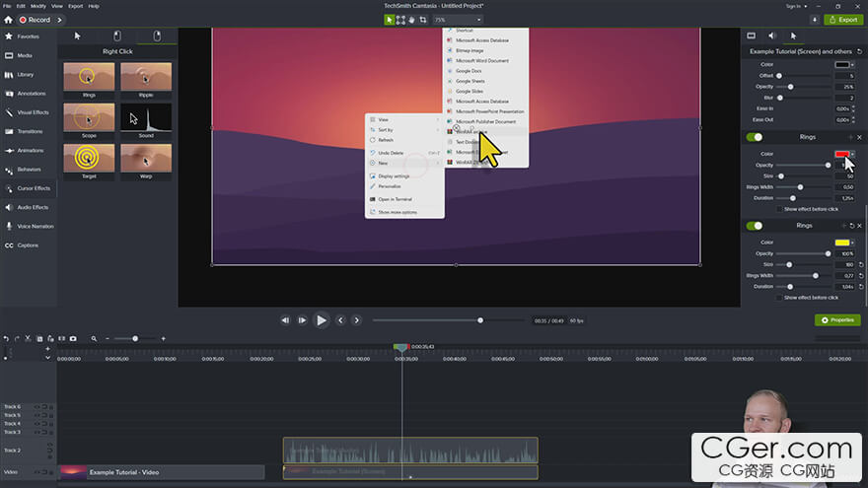868x488 pixels.
Task: Go to the Home screen icon
Action: coord(8,20)
